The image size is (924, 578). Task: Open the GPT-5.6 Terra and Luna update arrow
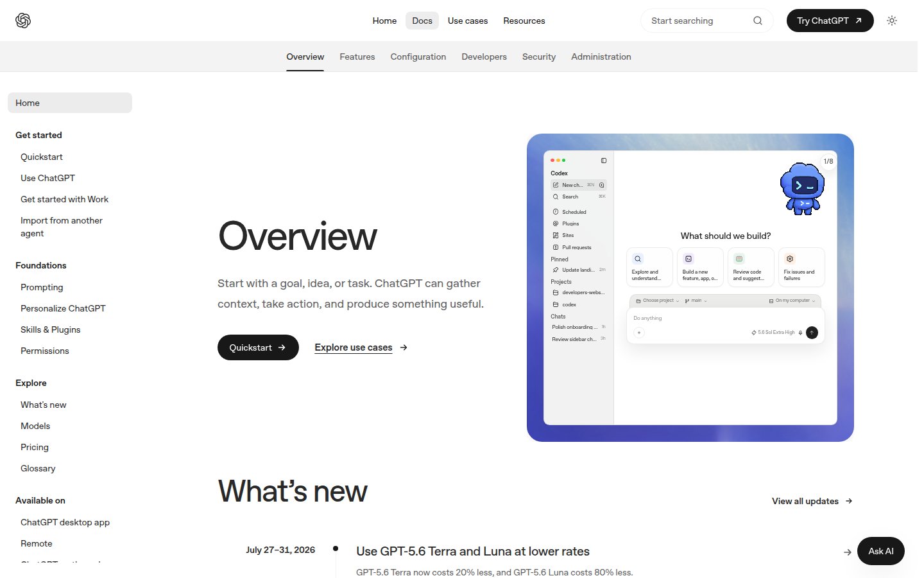[x=848, y=552]
